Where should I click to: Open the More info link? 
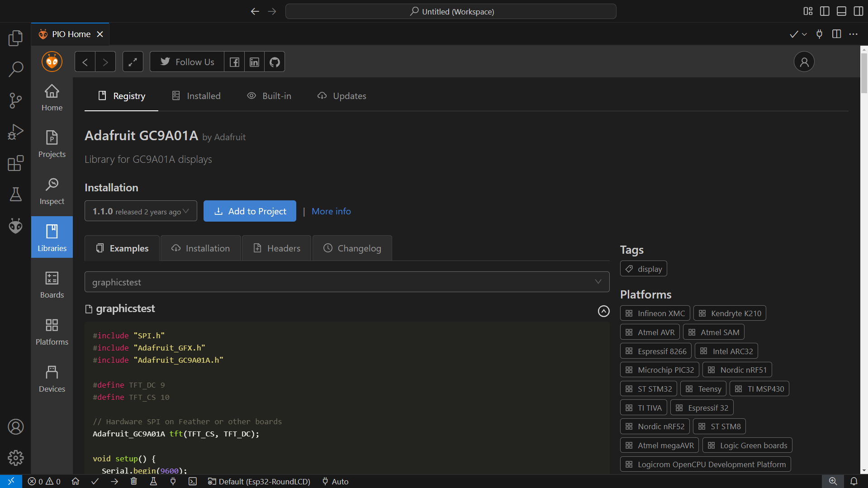pyautogui.click(x=331, y=211)
